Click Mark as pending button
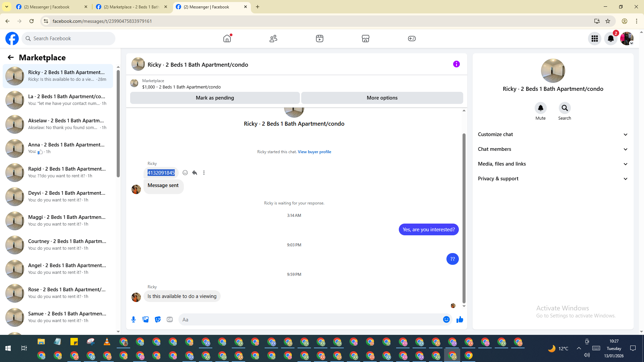 click(x=215, y=98)
